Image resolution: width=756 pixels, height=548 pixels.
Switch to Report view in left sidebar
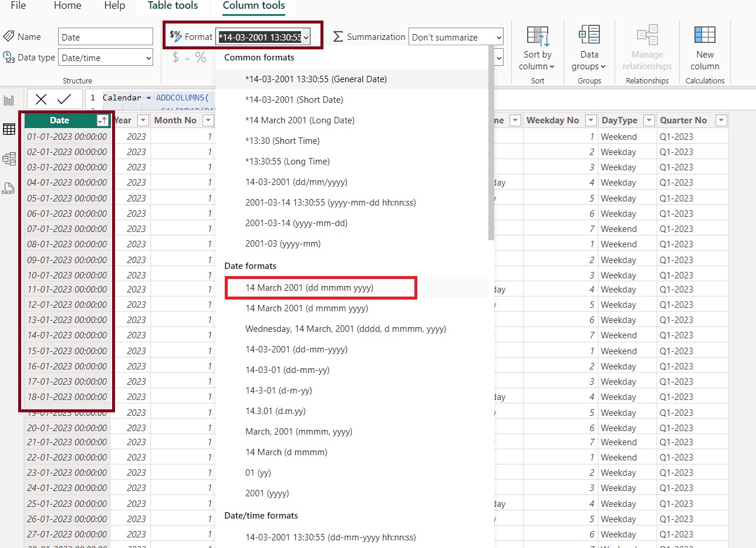tap(9, 100)
